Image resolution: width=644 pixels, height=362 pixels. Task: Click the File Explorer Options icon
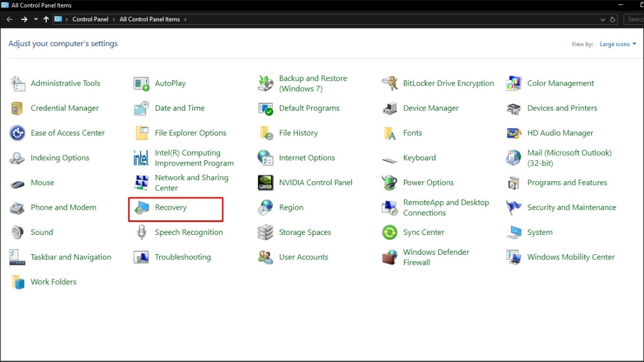click(x=142, y=133)
